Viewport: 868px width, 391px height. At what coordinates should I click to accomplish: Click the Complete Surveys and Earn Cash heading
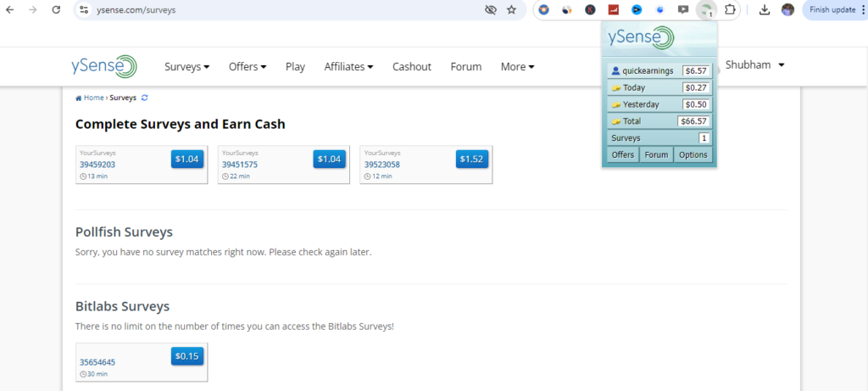tap(181, 124)
